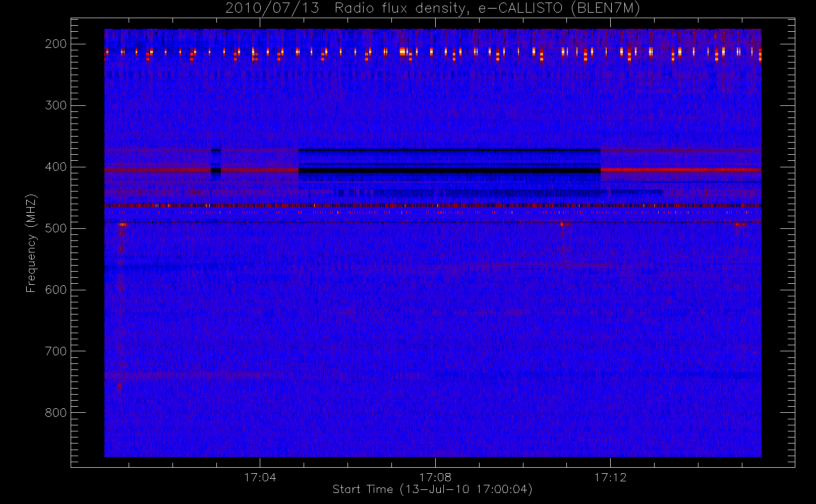Click the 400 frequency tick label
The image size is (816, 504).
click(x=56, y=167)
